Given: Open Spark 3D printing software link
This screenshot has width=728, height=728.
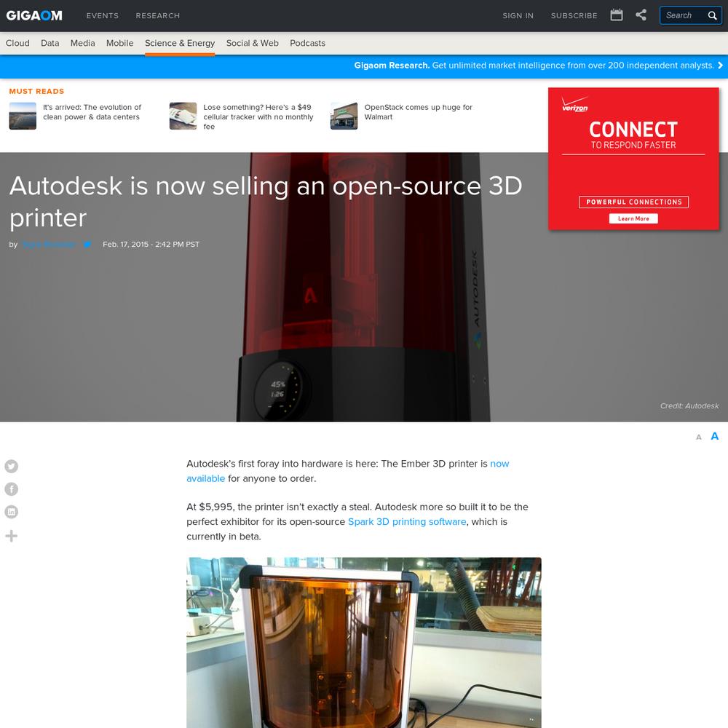Looking at the screenshot, I should (407, 521).
